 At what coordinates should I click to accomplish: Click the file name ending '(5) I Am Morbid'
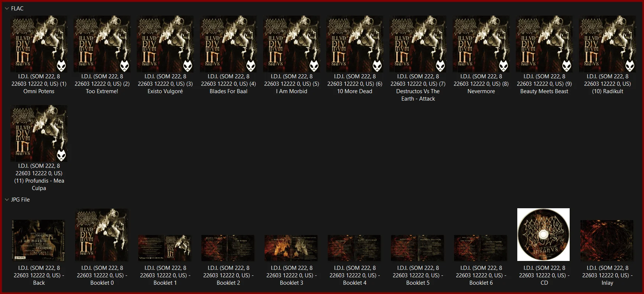tap(292, 84)
